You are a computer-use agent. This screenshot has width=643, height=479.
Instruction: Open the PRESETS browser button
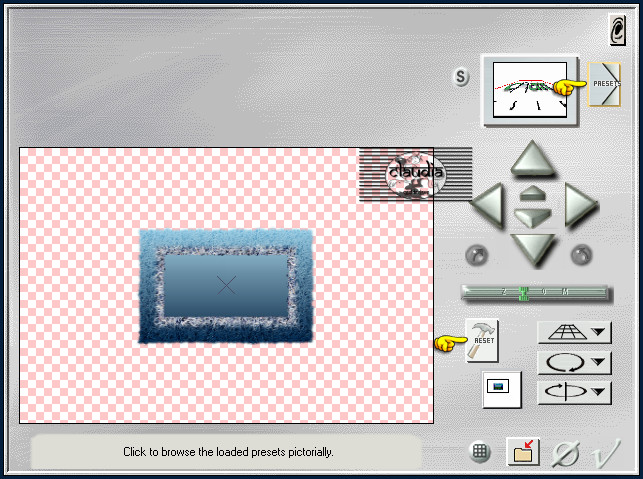tap(604, 84)
